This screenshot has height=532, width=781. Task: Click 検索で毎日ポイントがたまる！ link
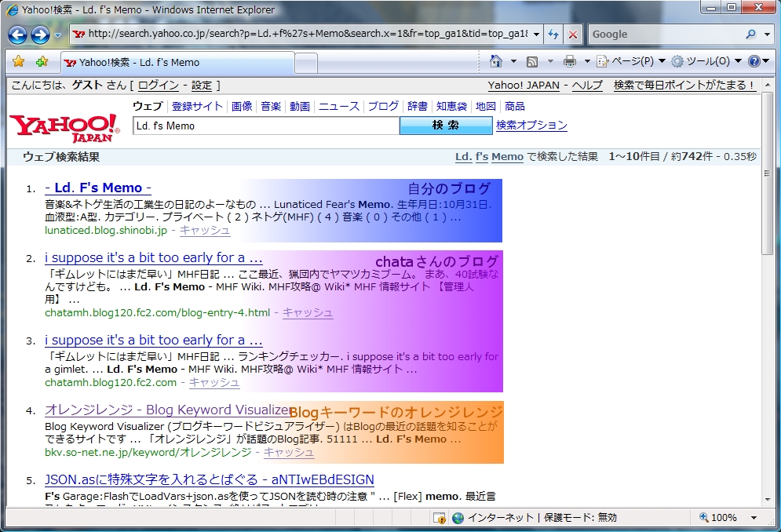click(x=684, y=86)
